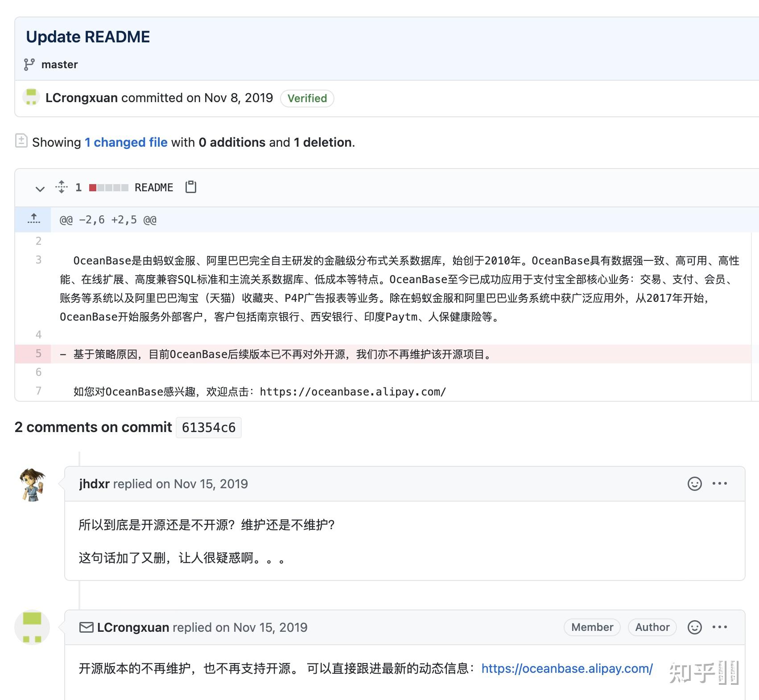Select the deleted line starting with 基于策略原因

283,354
